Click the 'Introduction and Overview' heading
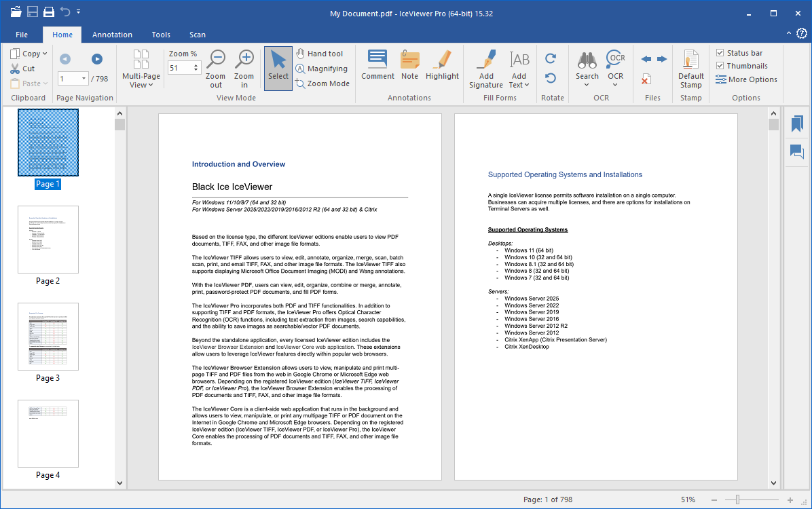812x509 pixels. click(x=238, y=164)
